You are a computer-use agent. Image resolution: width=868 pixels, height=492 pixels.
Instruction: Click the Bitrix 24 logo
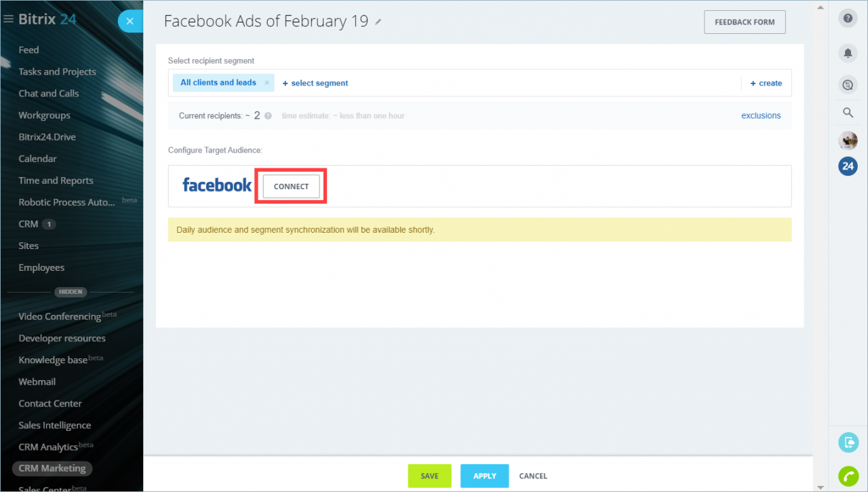click(x=47, y=20)
